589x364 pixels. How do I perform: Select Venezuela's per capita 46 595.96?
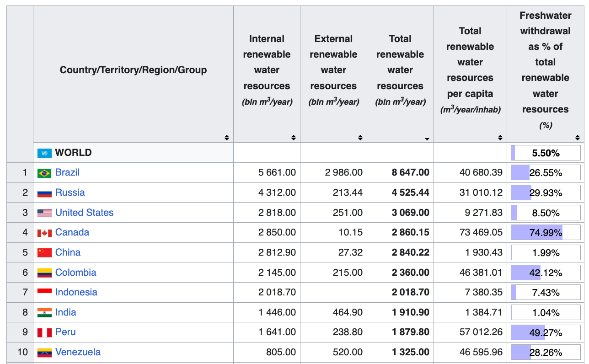pos(481,352)
